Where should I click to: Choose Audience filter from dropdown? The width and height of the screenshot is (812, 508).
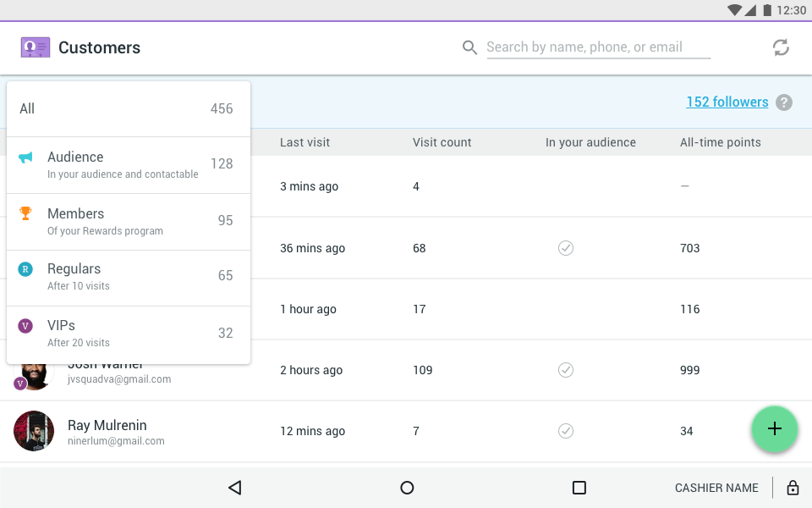[x=128, y=164]
